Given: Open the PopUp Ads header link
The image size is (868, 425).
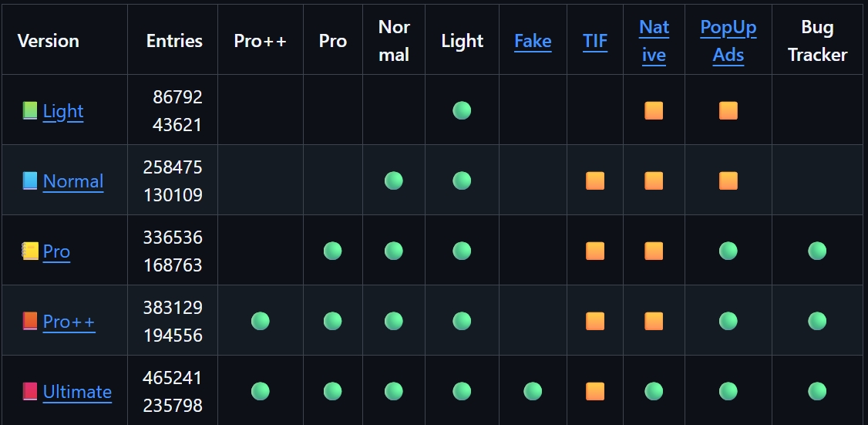Looking at the screenshot, I should click(x=728, y=41).
